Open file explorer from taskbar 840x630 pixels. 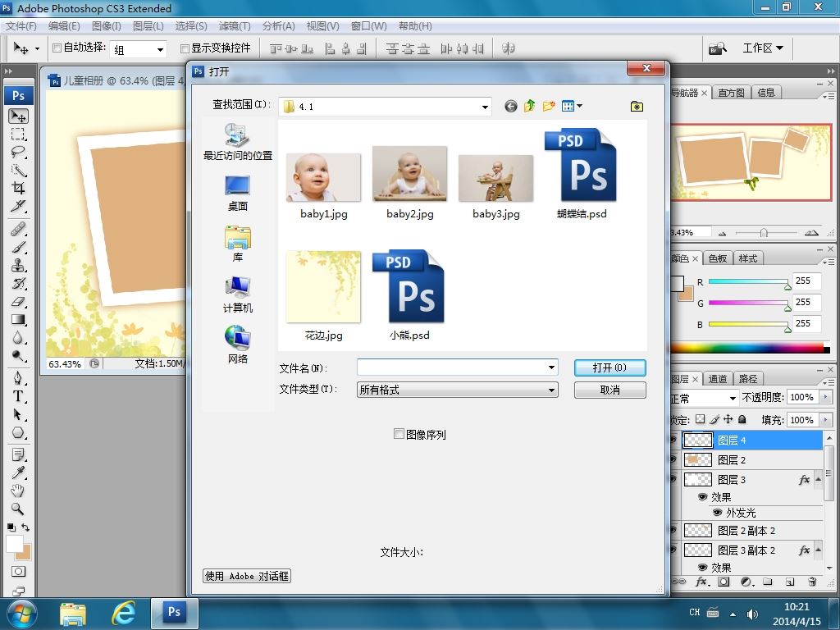pos(73,614)
